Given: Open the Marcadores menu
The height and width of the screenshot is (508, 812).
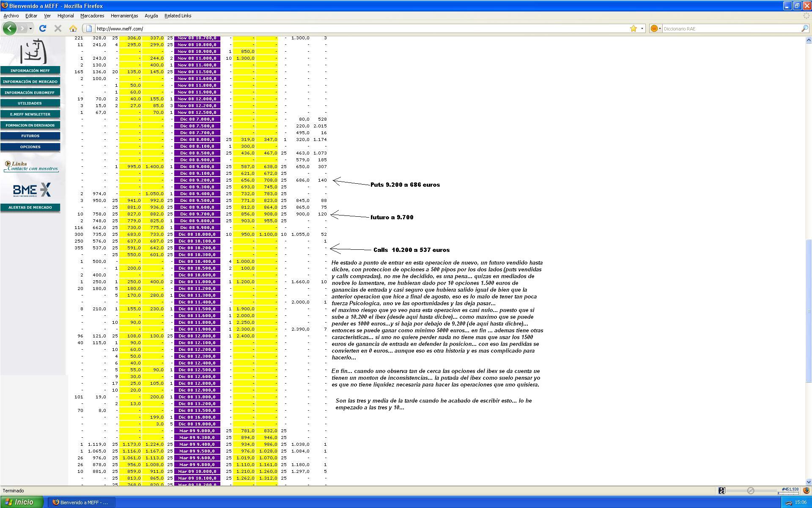Looking at the screenshot, I should click(92, 16).
